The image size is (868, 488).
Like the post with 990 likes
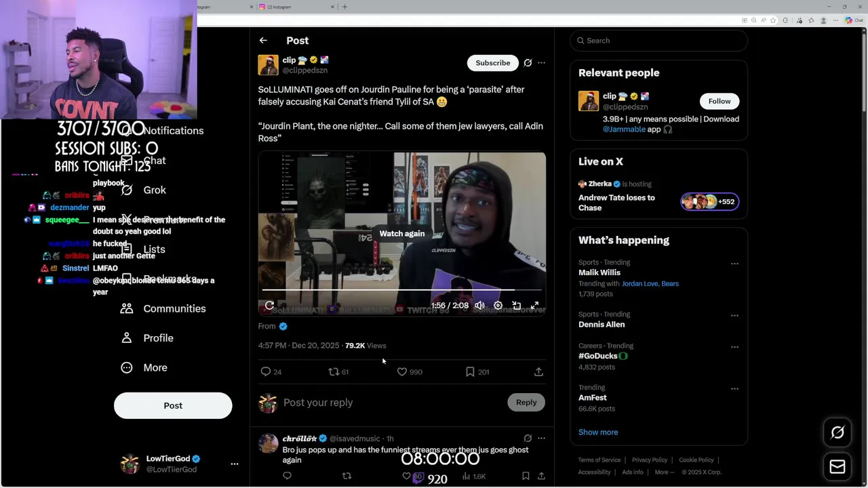point(409,372)
